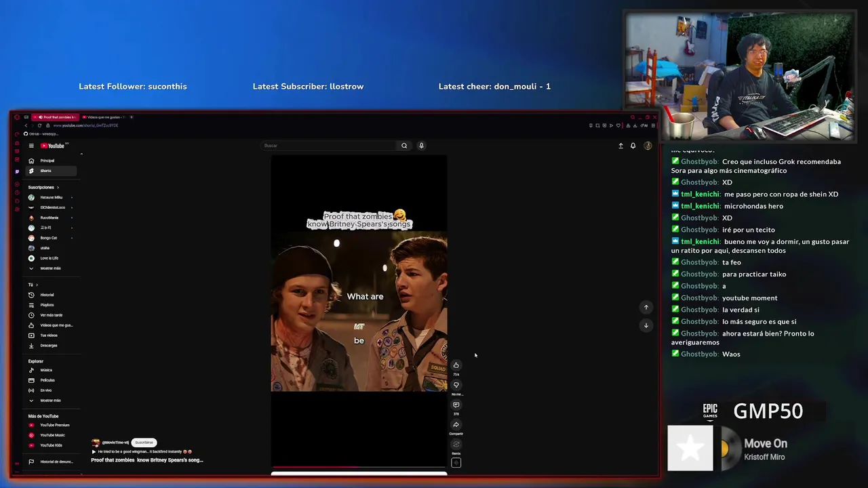Pause the playing Short video
Image resolution: width=868 pixels, height=488 pixels.
(x=359, y=312)
